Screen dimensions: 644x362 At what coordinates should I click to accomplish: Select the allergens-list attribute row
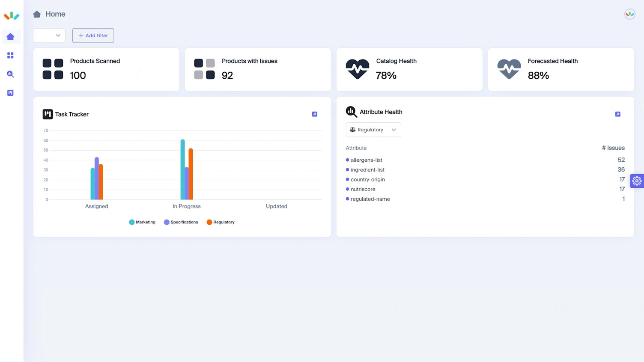click(485, 160)
